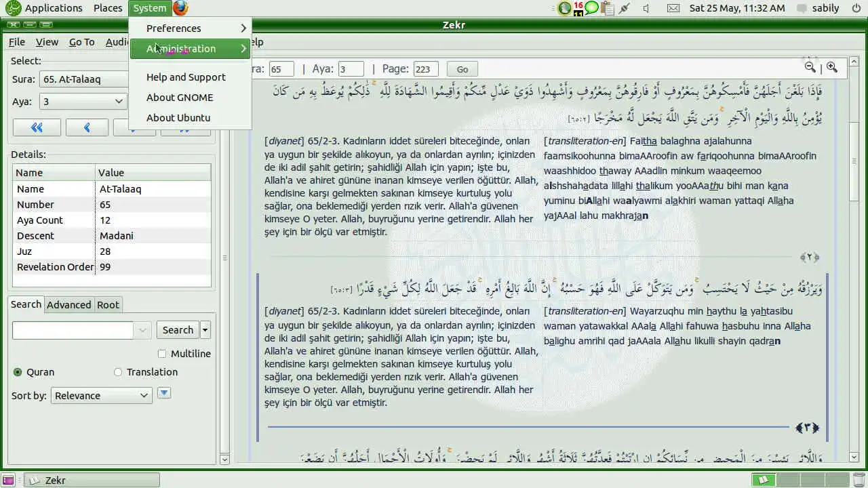The width and height of the screenshot is (868, 488).
Task: Select the Quran radio button
Action: tap(18, 372)
